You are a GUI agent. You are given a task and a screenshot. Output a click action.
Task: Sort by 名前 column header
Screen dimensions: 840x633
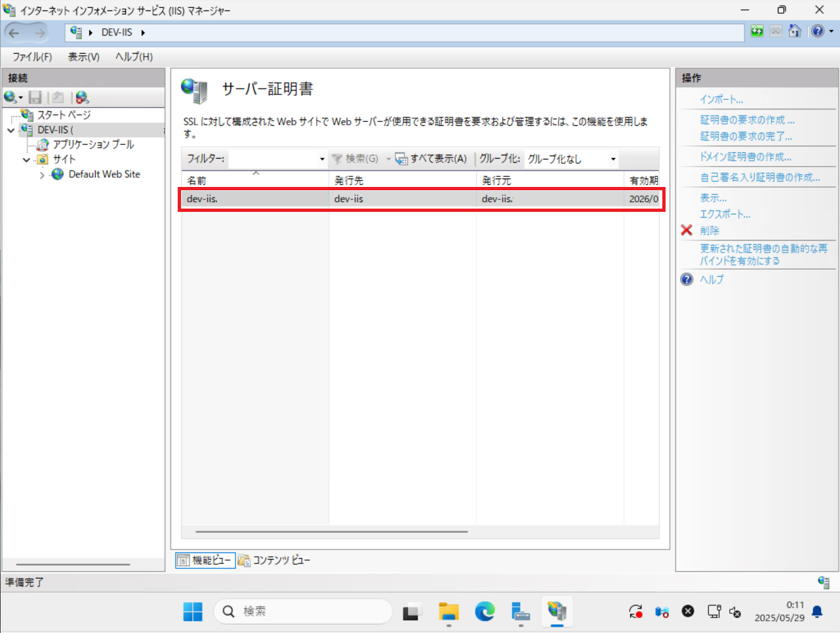[255, 180]
